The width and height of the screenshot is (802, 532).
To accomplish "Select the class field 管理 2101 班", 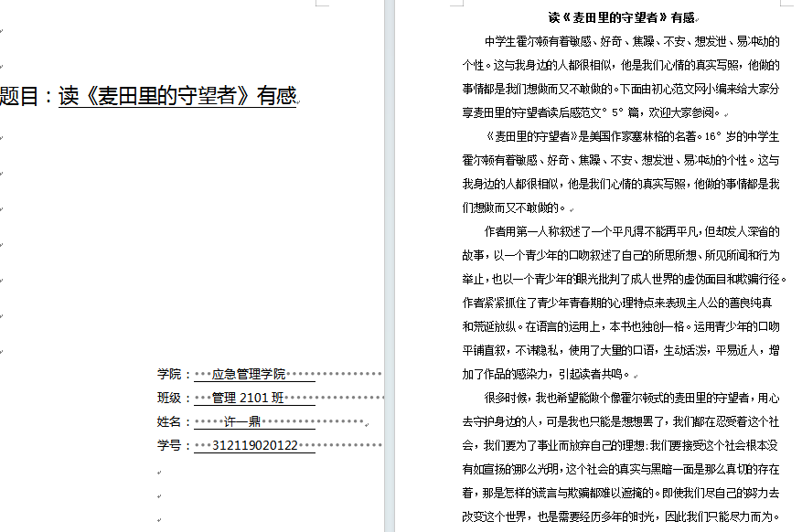I will (248, 398).
